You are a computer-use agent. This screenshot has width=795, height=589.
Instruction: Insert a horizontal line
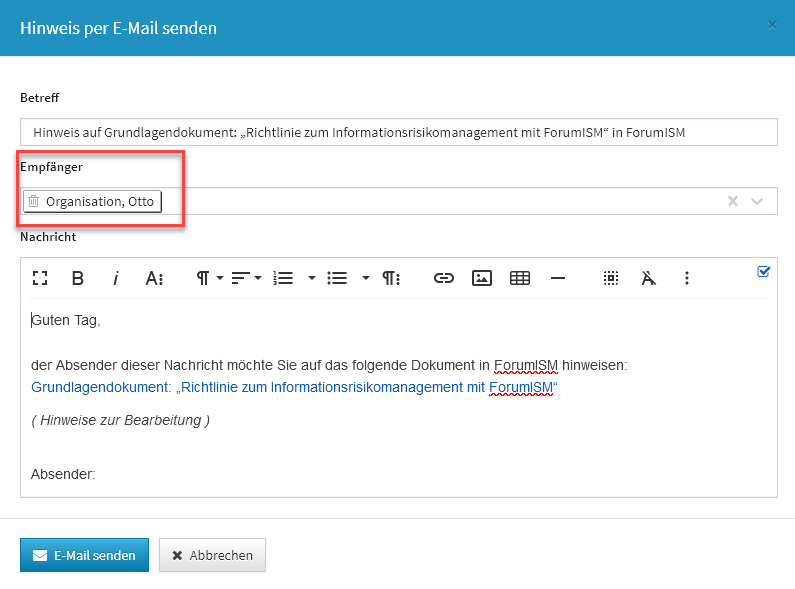558,278
